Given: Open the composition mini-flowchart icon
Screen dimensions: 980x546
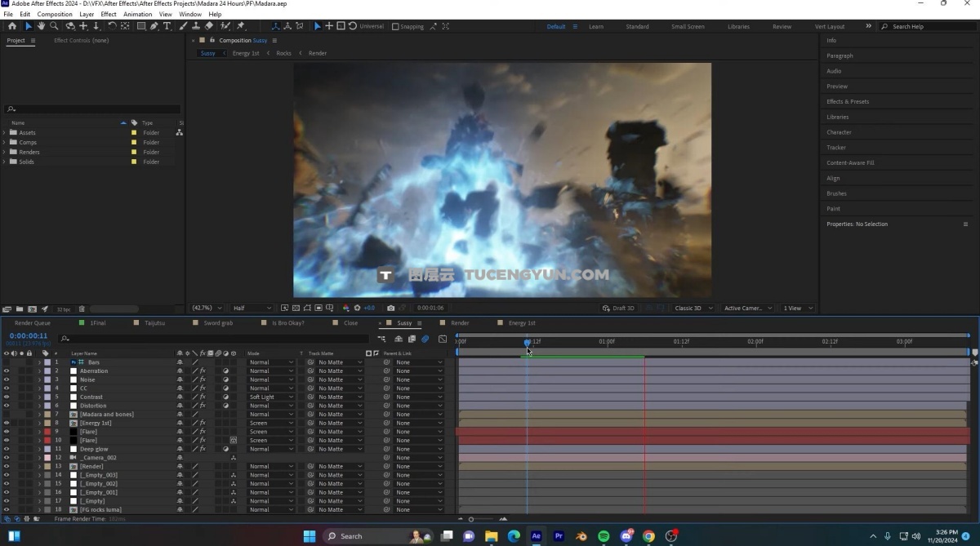Looking at the screenshot, I should 381,339.
